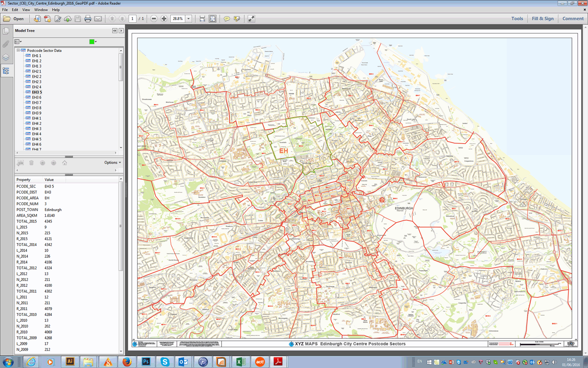The width and height of the screenshot is (588, 368).
Task: Show the Layers panel
Action: 6,57
